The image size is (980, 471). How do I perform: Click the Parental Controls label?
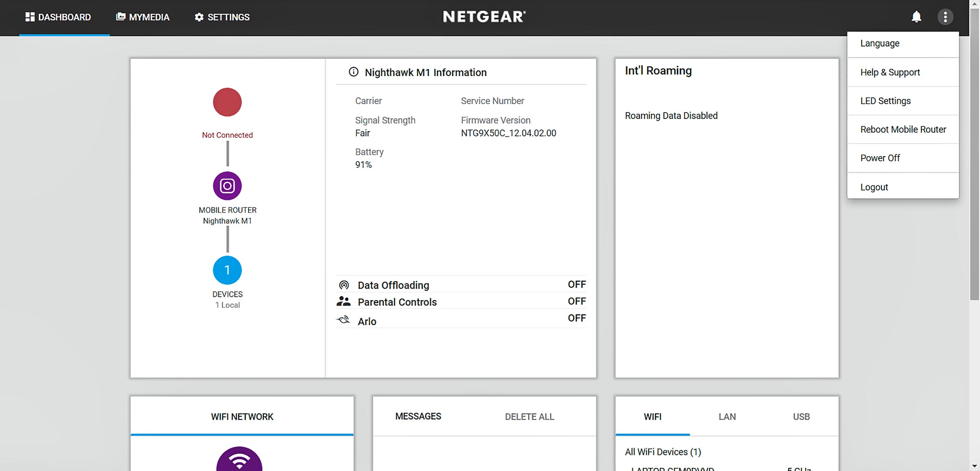coord(397,302)
